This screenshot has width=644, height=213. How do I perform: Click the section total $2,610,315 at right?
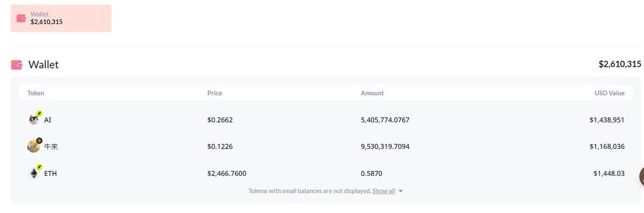coord(620,65)
